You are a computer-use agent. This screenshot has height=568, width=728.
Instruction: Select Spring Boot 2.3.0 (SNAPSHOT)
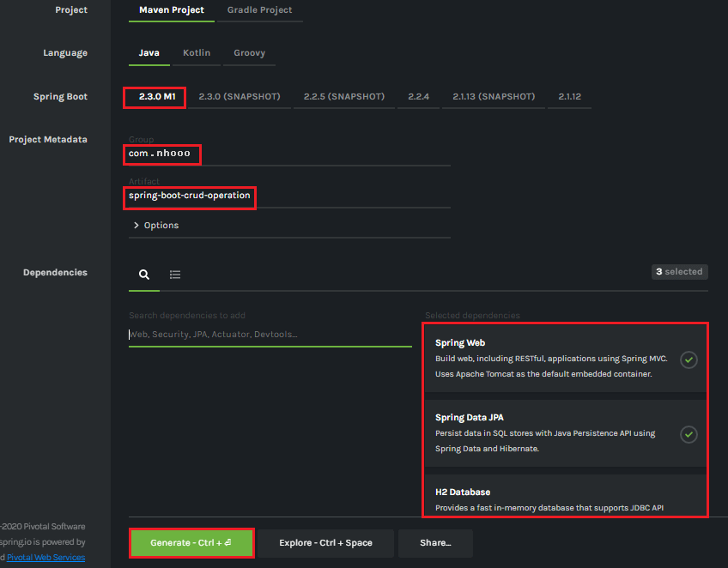(240, 97)
